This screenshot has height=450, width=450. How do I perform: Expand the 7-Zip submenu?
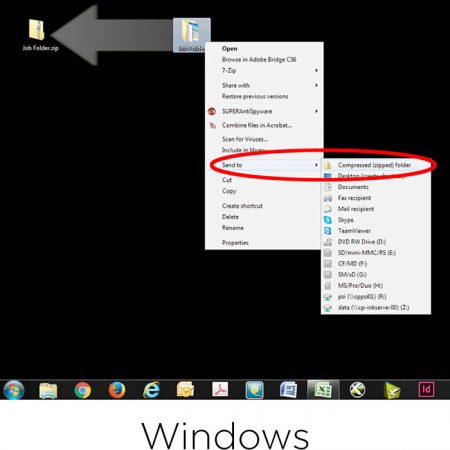264,70
